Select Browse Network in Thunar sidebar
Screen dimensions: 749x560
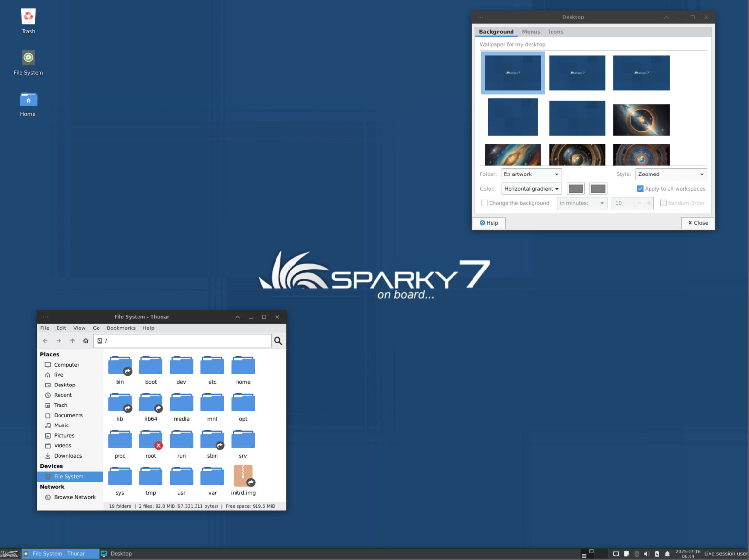pos(74,497)
